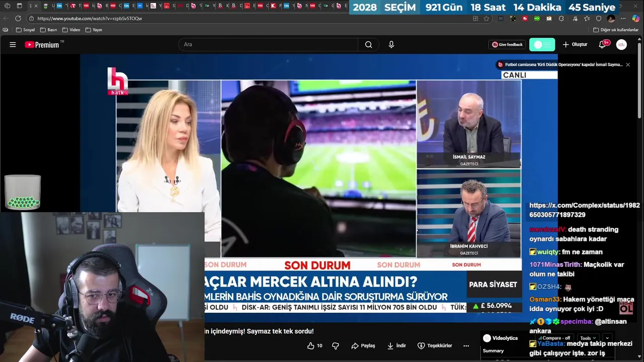The height and width of the screenshot is (362, 644).
Task: Close the overlay with the X next to the Futbol camiasına title
Action: coord(627,65)
